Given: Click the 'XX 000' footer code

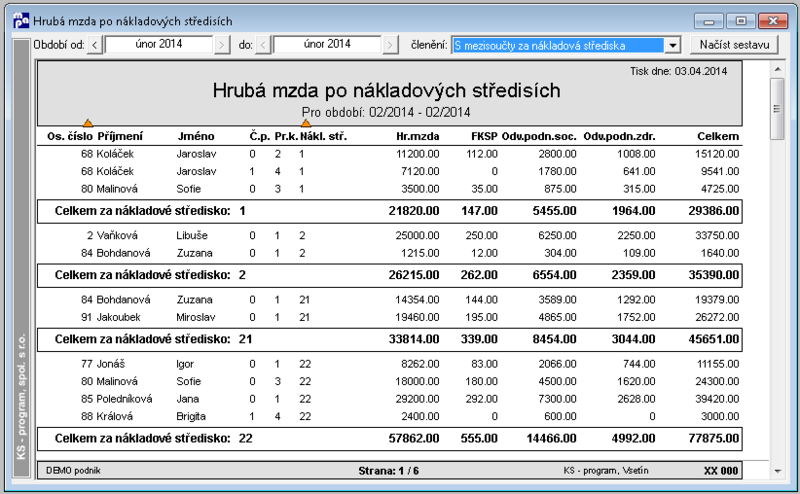Looking at the screenshot, I should [x=721, y=471].
